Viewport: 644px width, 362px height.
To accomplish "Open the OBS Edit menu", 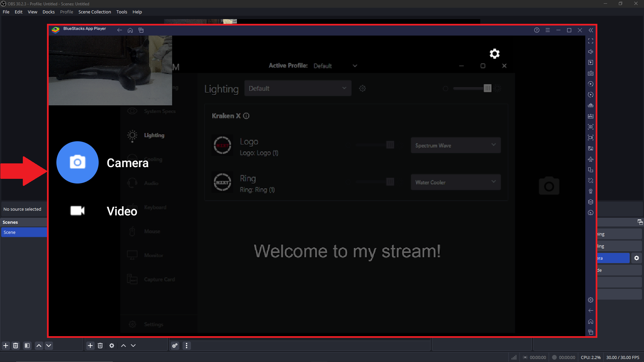I will 18,12.
